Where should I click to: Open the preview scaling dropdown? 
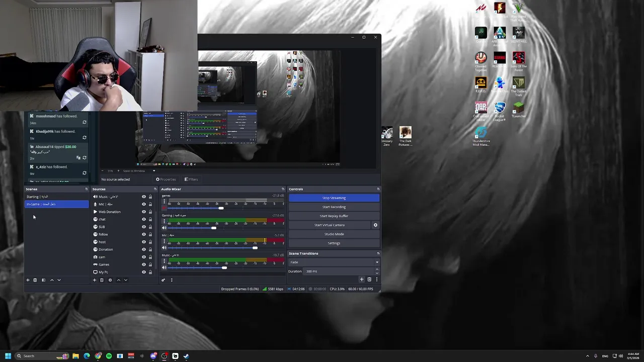point(139,171)
